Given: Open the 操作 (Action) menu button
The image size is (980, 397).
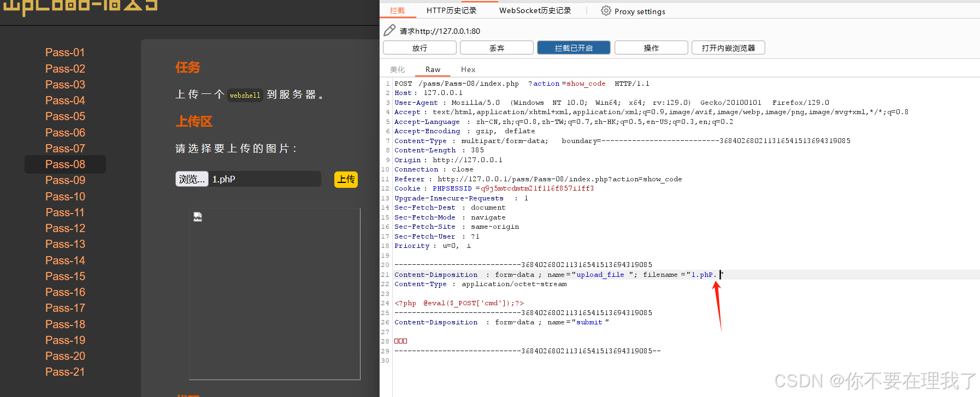Looking at the screenshot, I should pos(651,48).
